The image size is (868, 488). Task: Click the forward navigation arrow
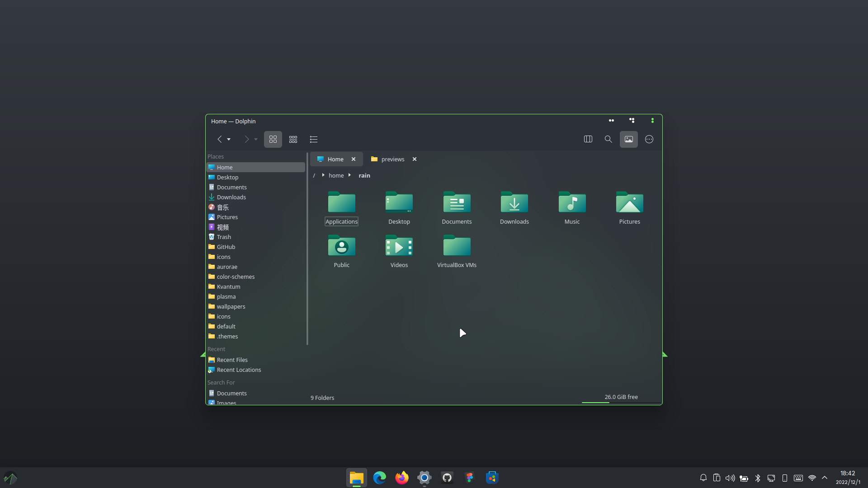point(246,139)
